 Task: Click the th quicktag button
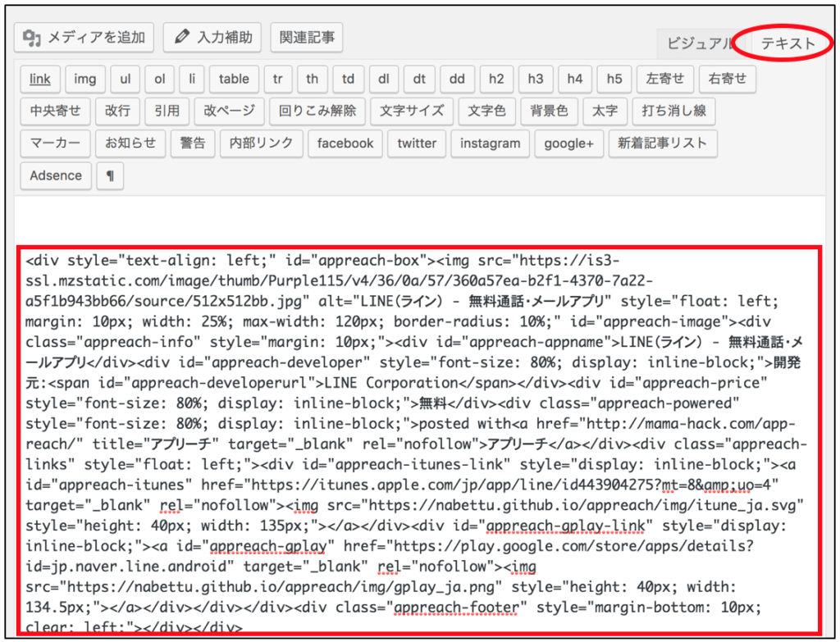[x=313, y=80]
